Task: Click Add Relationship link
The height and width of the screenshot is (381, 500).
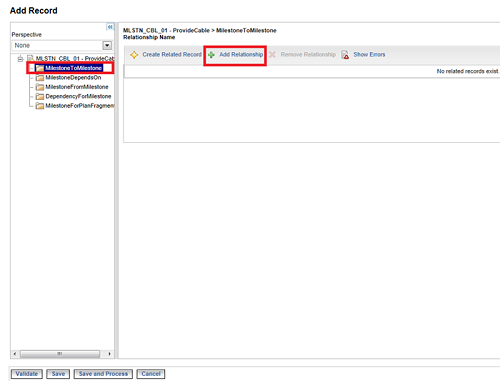Action: (x=241, y=54)
